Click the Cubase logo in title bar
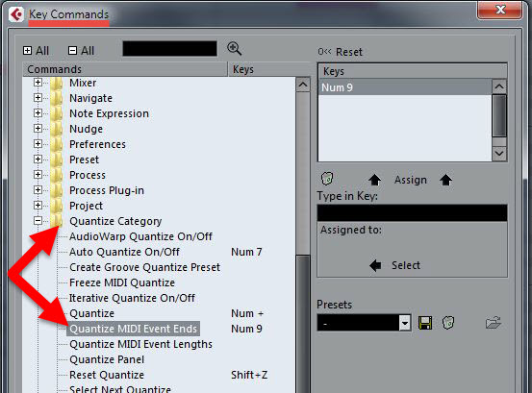The image size is (532, 393). click(16, 14)
